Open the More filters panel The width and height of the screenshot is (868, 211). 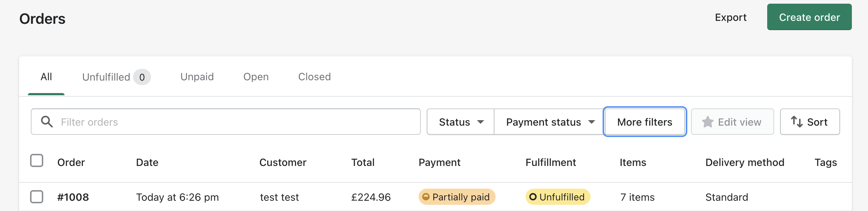(644, 122)
